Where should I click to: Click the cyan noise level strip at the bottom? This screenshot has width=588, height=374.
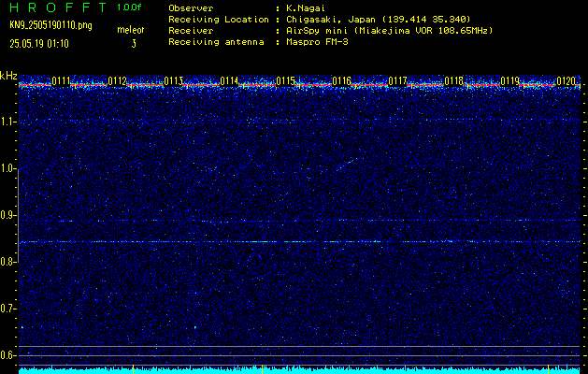(300, 371)
